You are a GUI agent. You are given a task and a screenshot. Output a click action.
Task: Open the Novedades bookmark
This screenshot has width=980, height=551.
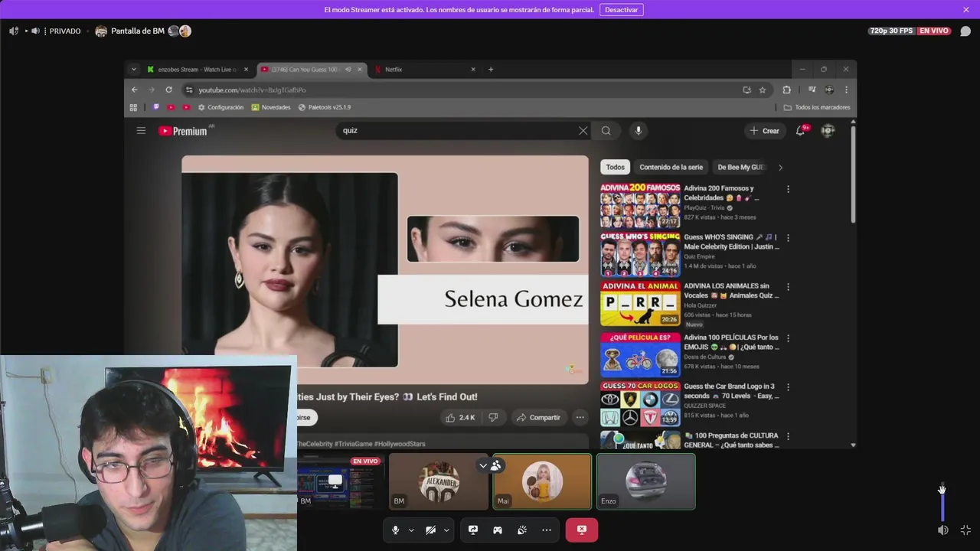pyautogui.click(x=271, y=107)
